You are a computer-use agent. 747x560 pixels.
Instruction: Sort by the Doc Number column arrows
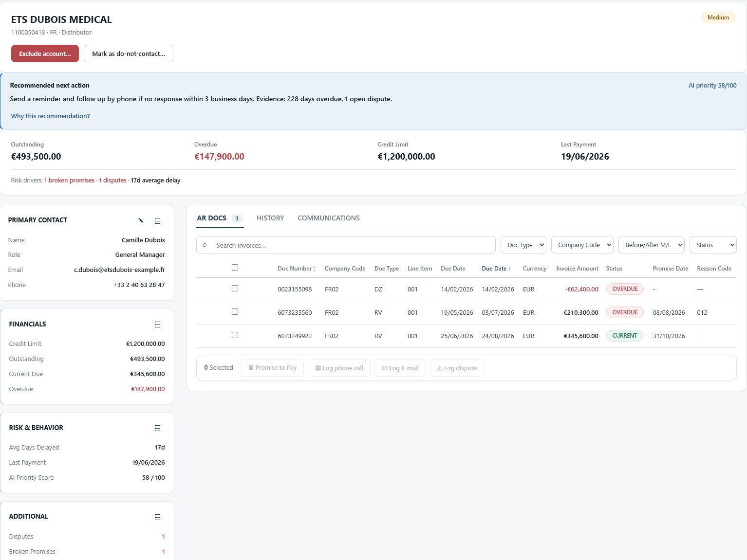[315, 269]
